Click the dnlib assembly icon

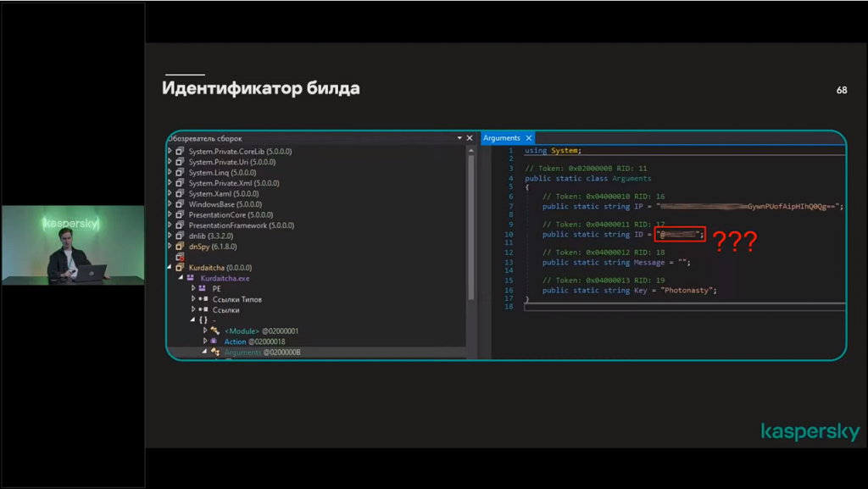click(180, 236)
